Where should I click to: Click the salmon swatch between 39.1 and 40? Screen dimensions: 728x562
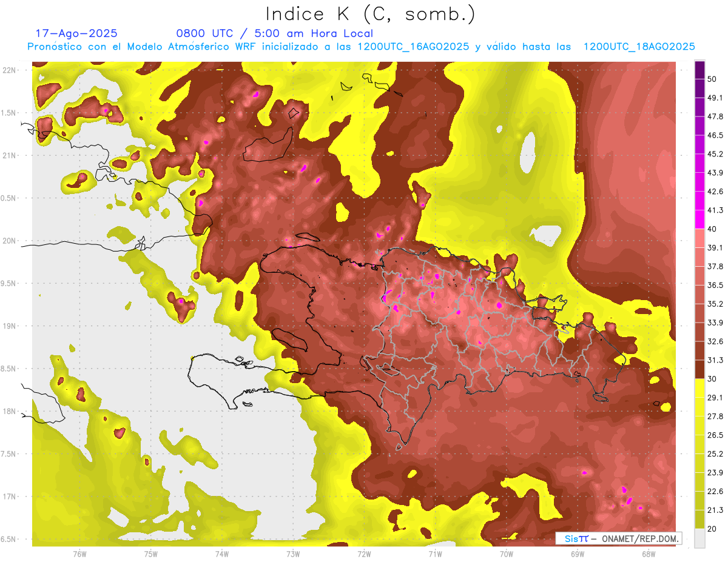(700, 238)
